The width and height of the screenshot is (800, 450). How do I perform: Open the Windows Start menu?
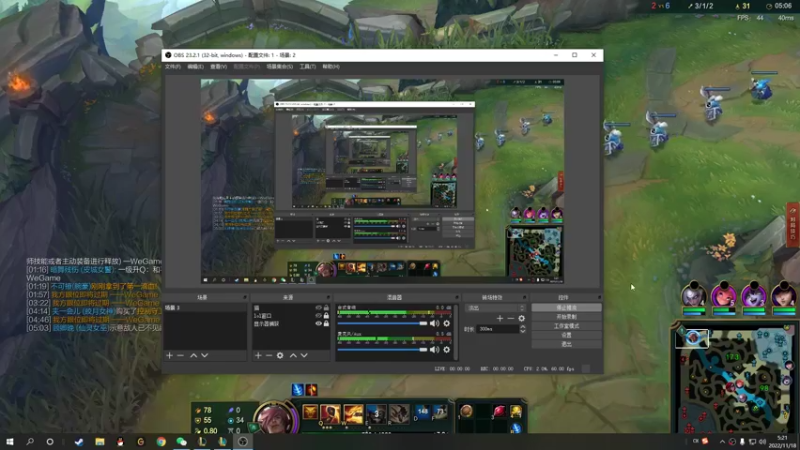pyautogui.click(x=10, y=442)
